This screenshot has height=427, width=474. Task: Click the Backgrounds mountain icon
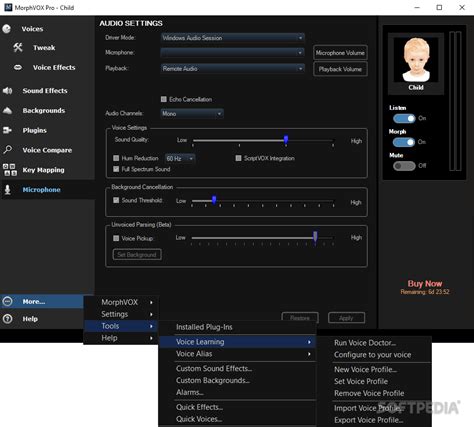[x=7, y=110]
